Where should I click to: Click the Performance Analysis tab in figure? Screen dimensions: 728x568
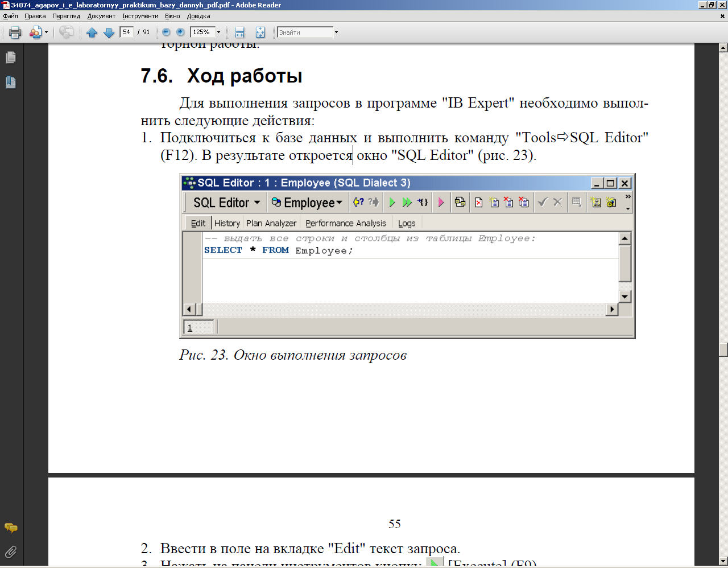(346, 223)
